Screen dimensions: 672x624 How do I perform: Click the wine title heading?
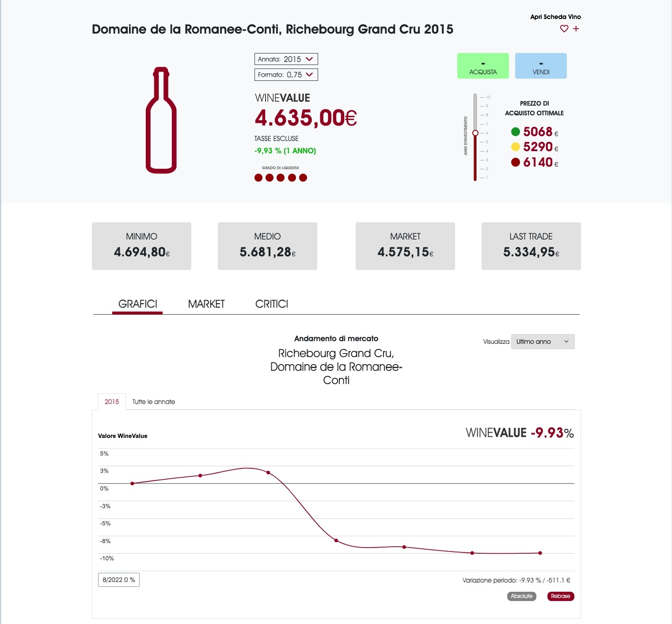[273, 29]
